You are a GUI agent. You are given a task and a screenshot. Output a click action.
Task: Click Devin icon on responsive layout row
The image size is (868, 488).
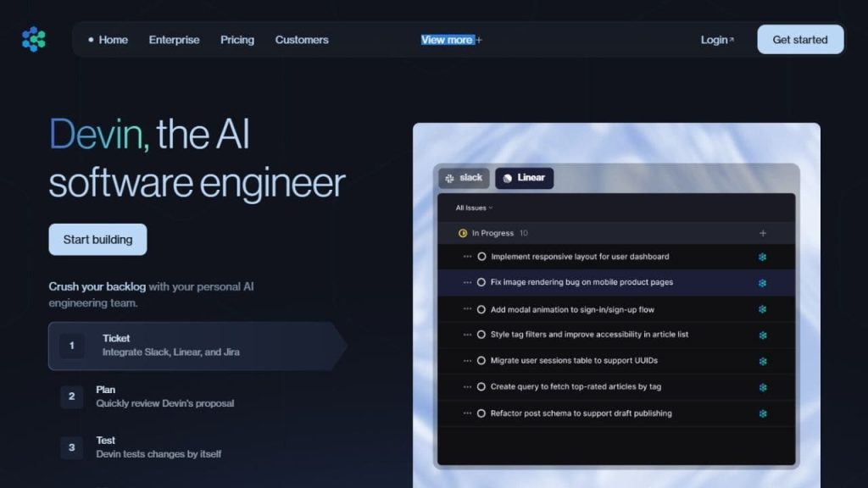pyautogui.click(x=763, y=258)
